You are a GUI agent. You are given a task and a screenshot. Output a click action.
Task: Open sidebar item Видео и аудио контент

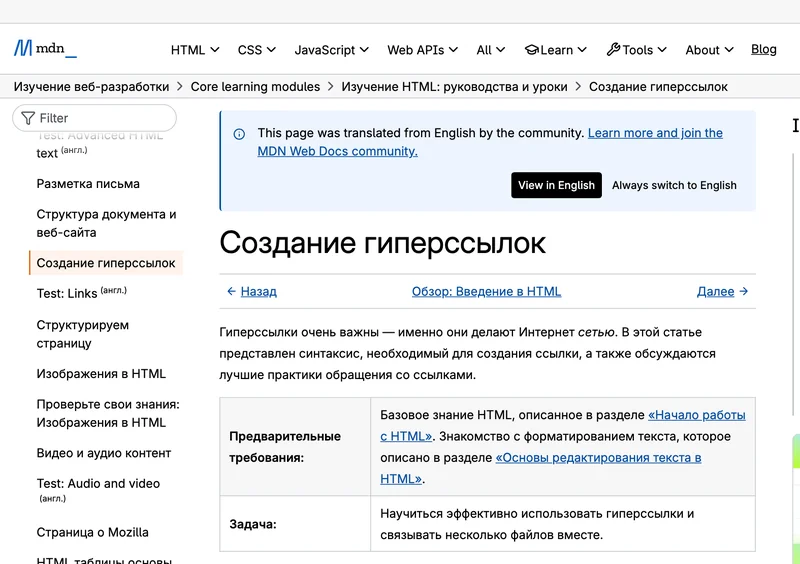point(104,453)
